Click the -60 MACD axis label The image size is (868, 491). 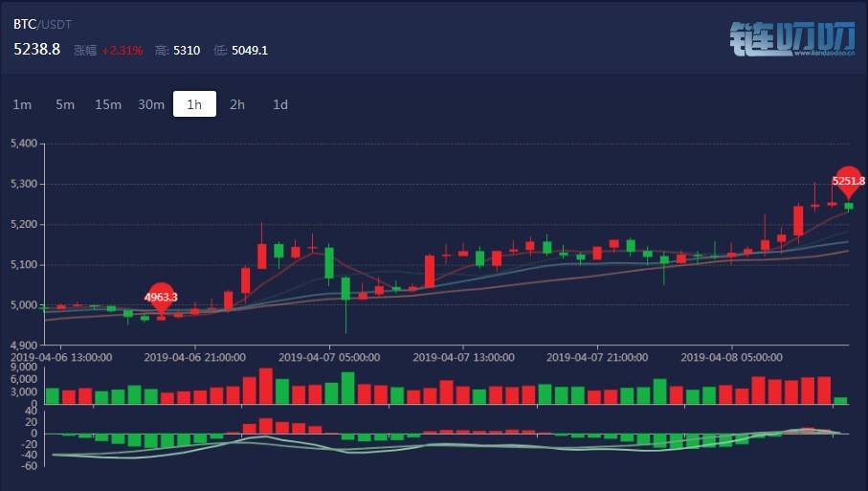28,466
